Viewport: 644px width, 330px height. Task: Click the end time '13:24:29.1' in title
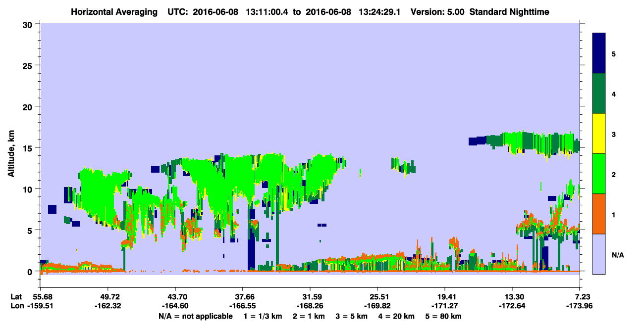[380, 12]
